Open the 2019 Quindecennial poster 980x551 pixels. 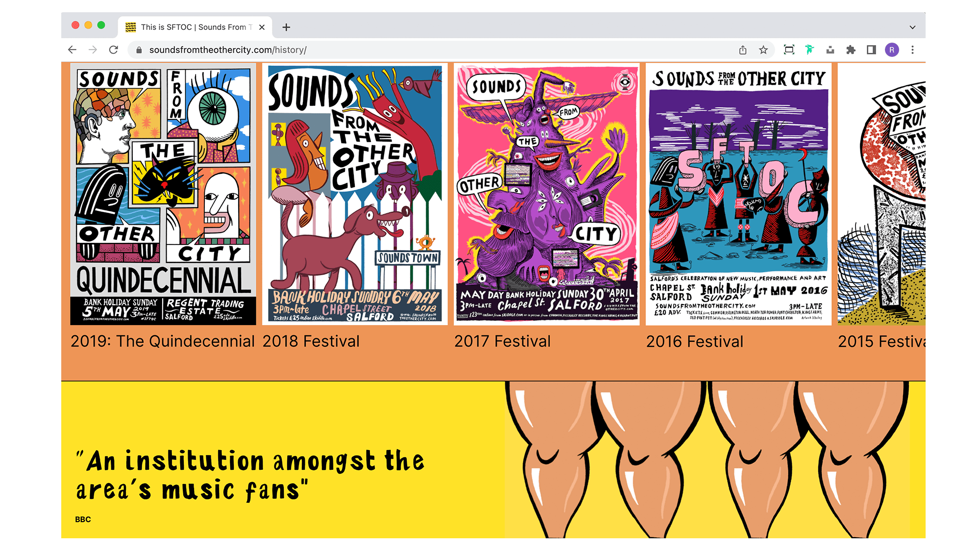(163, 194)
